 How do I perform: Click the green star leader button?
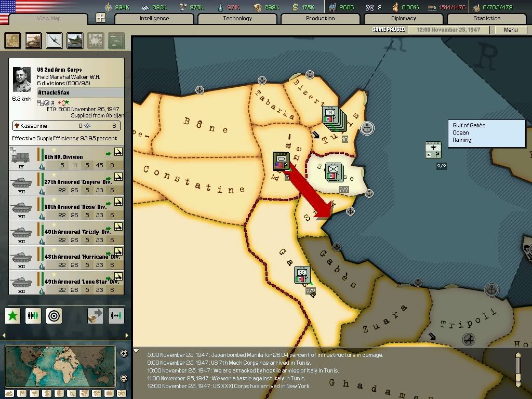click(12, 315)
